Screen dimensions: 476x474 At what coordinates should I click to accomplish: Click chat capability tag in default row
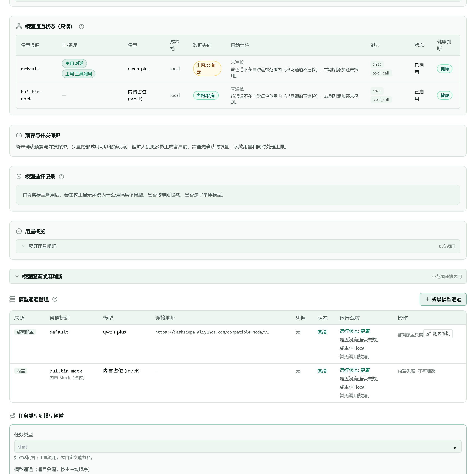(377, 64)
